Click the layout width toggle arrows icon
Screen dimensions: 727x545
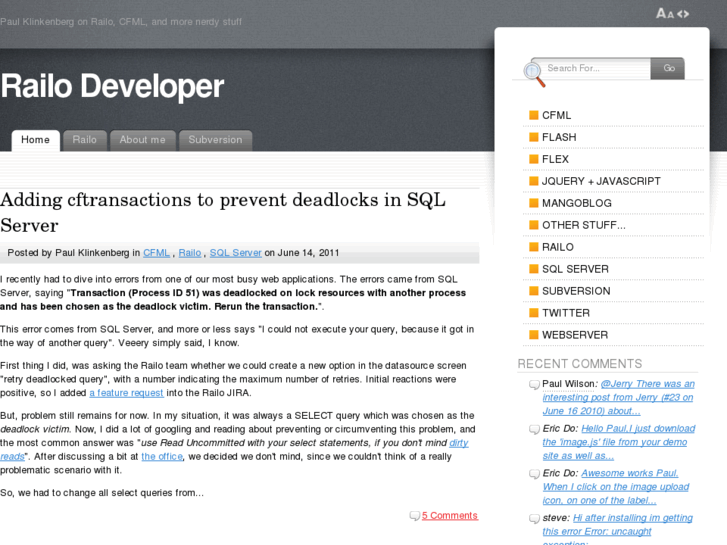[683, 14]
